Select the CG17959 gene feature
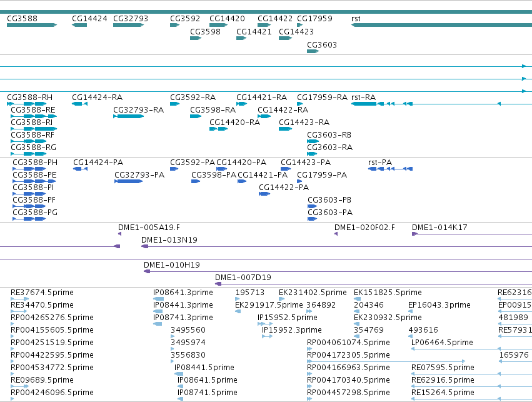Screen dimensions: 532x402 [x=300, y=25]
